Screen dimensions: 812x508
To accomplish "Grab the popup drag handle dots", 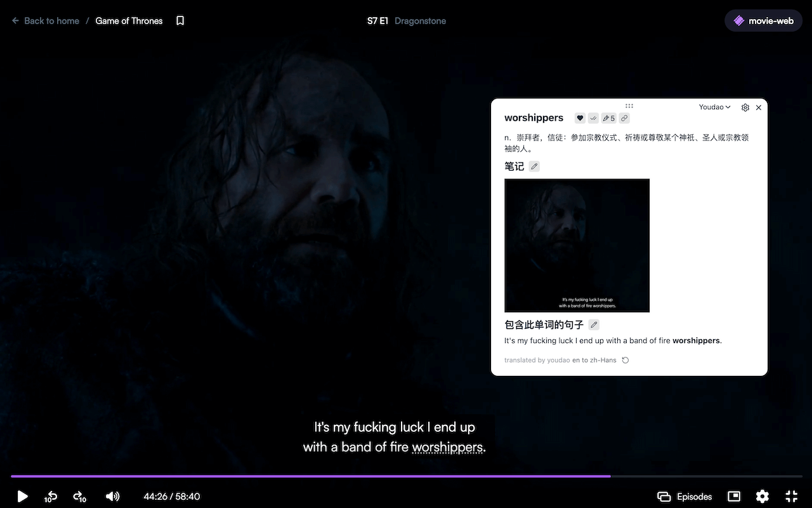I will coord(629,106).
